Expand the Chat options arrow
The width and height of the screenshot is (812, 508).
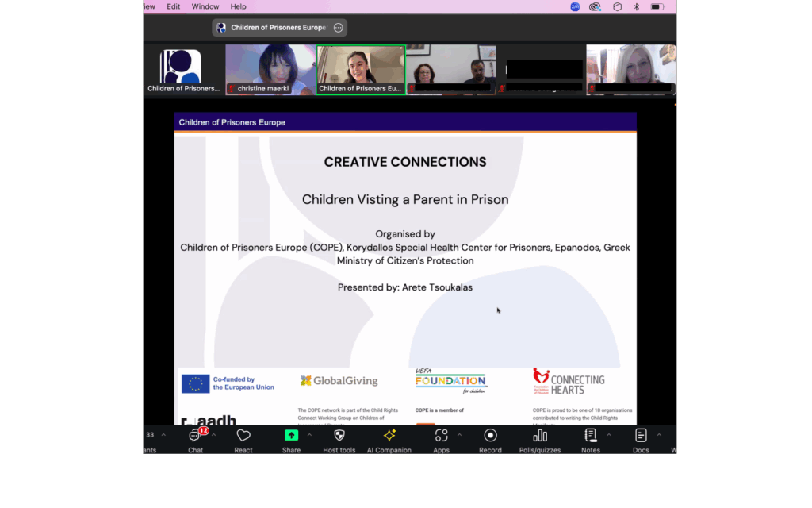tap(214, 435)
